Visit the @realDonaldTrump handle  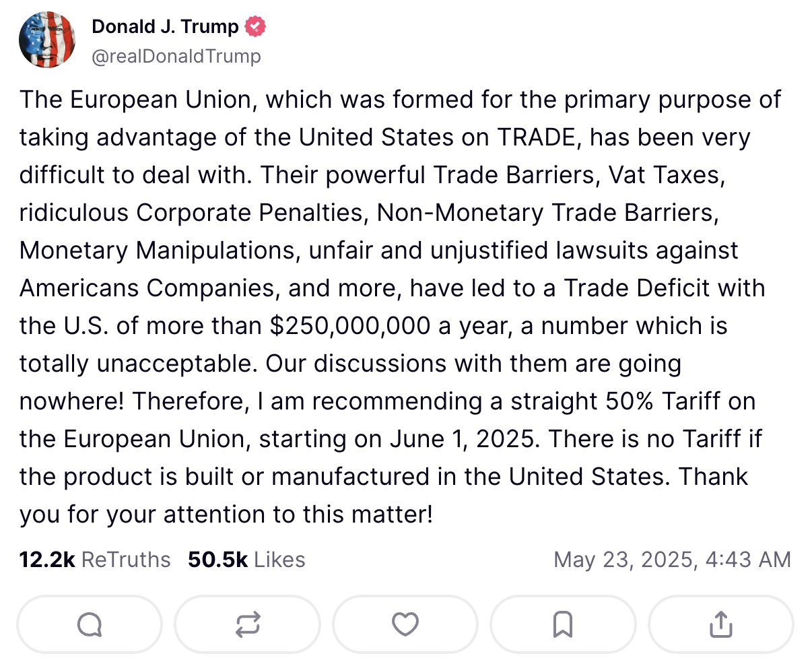pos(176,56)
